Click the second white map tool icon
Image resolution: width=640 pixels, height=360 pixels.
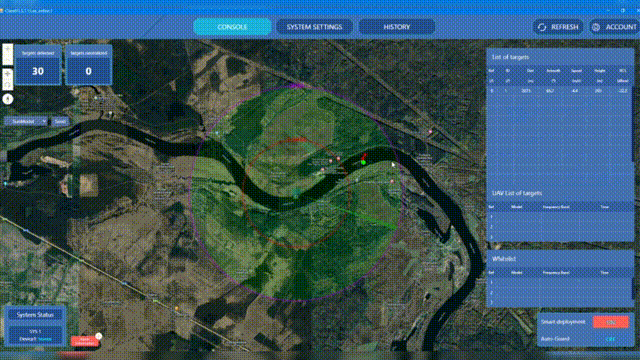tap(8, 79)
